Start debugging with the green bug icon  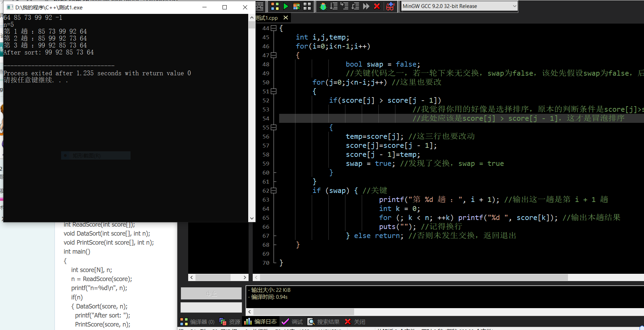pos(323,6)
